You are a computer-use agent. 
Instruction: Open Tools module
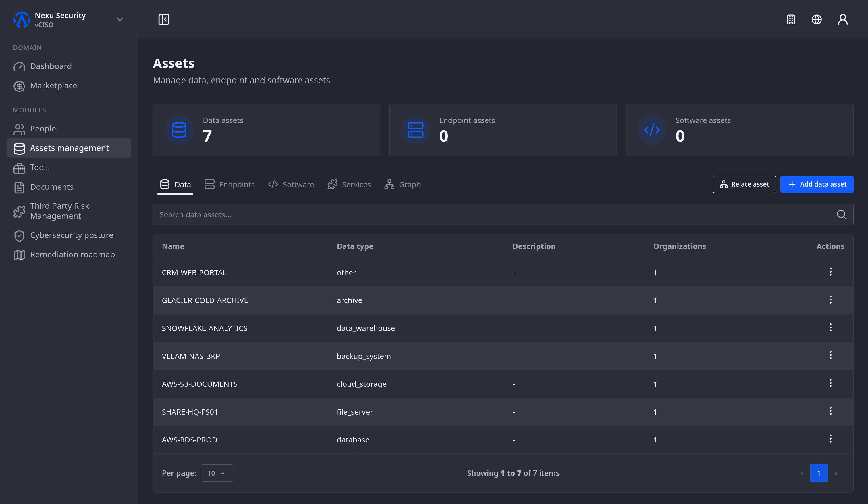coord(69,168)
